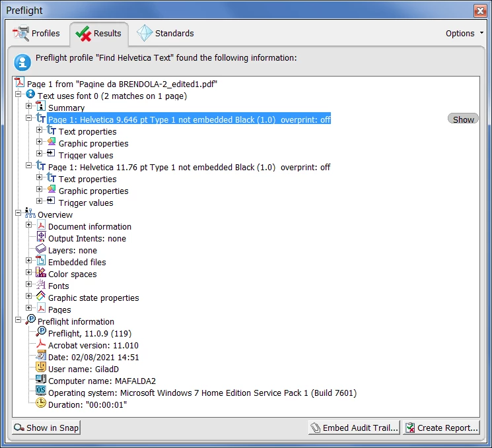Click the PDF icon beside 'Page 1 from' file name
This screenshot has height=448, width=492.
pyautogui.click(x=19, y=82)
